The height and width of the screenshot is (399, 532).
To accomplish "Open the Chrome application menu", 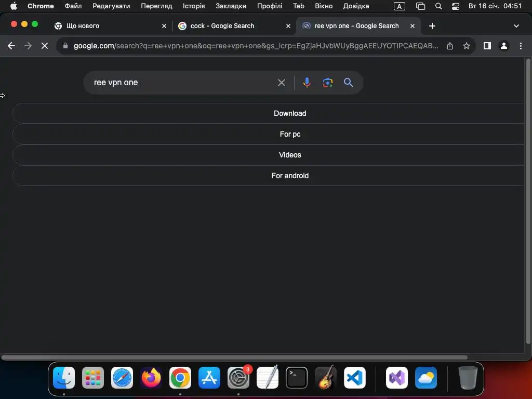I will click(x=41, y=6).
